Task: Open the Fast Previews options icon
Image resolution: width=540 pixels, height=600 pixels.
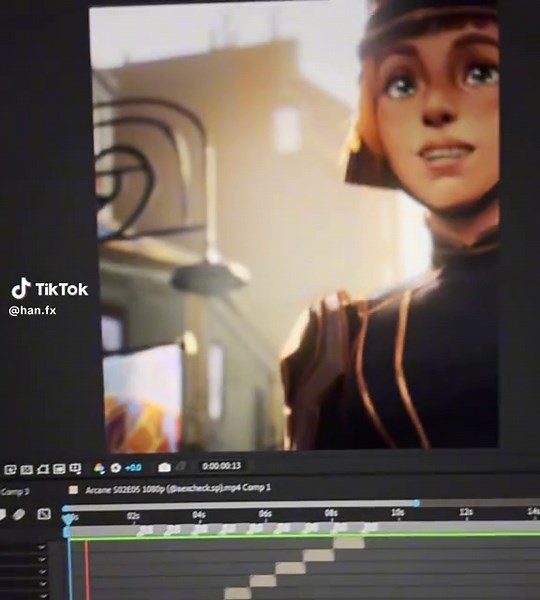Action: 10,470
